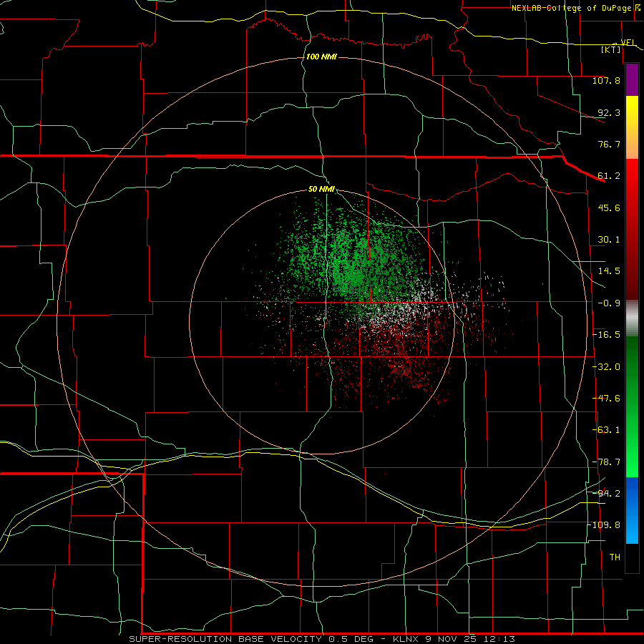Click the -78.7 velocity scale label
This screenshot has height=644, width=644.
606,462
